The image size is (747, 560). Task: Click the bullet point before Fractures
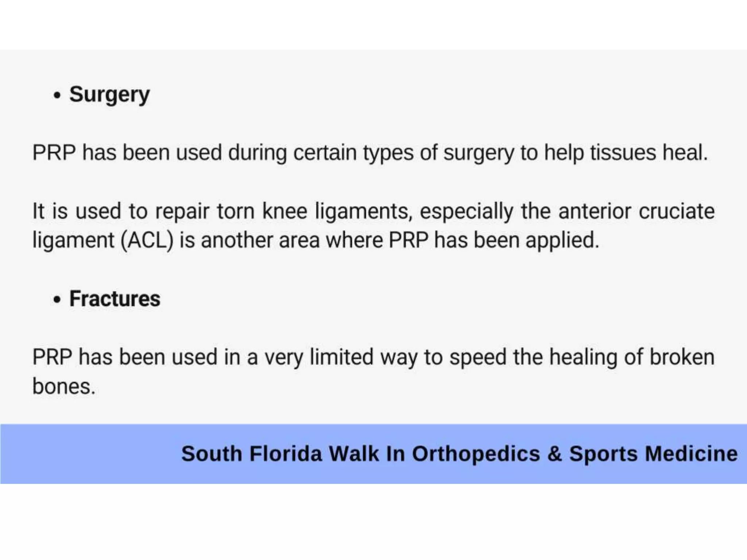57,300
